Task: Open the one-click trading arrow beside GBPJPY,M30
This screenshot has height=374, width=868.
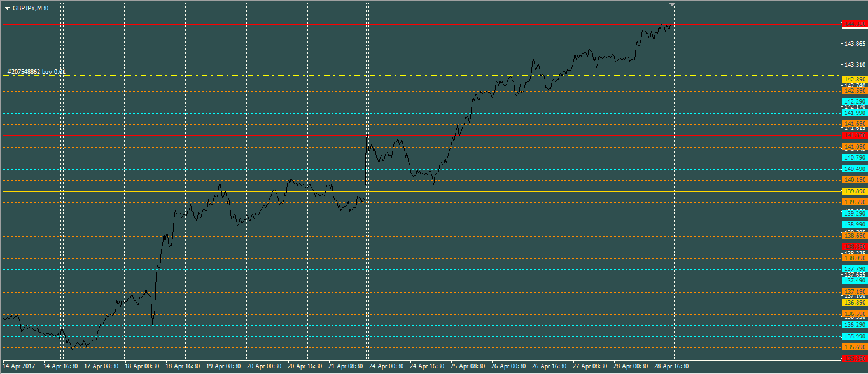Action: click(x=7, y=8)
